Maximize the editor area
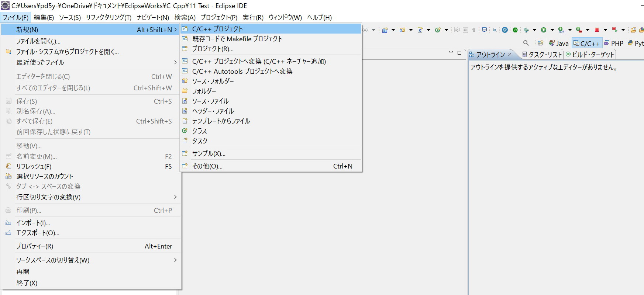Image resolution: width=644 pixels, height=295 pixels. tap(459, 53)
